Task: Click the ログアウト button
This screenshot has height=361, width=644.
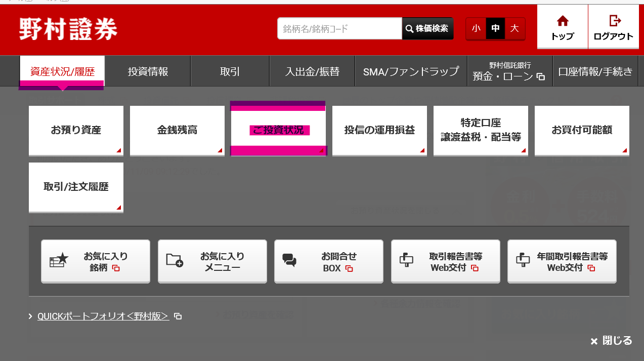Action: [614, 27]
